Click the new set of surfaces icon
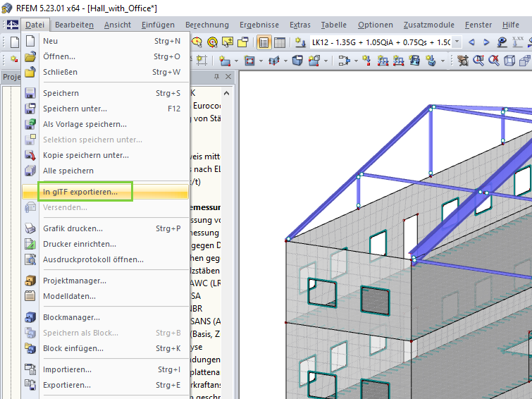Screen dimensions: 532x399 [x=314, y=61]
